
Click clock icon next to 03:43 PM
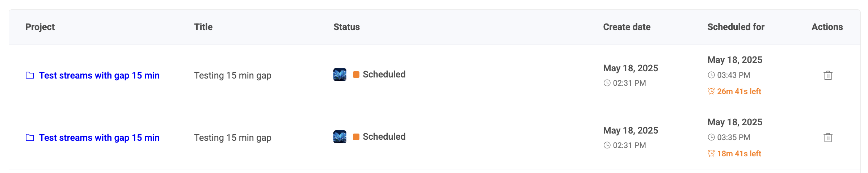click(711, 75)
